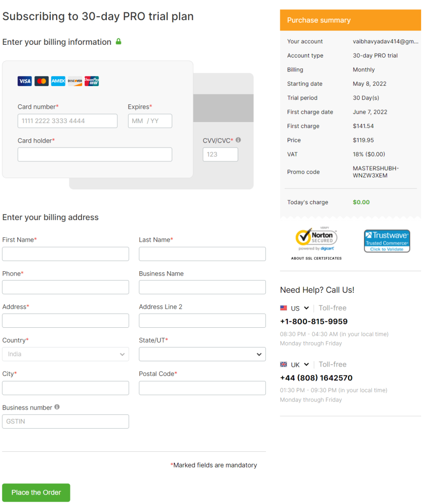
Task: Click the Business number info icon
Action: [57, 407]
